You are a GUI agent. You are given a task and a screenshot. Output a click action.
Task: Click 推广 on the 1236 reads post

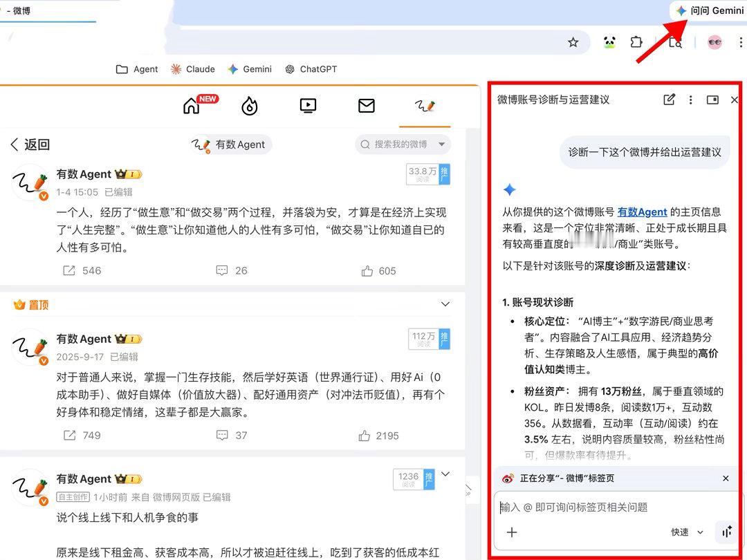pos(429,480)
